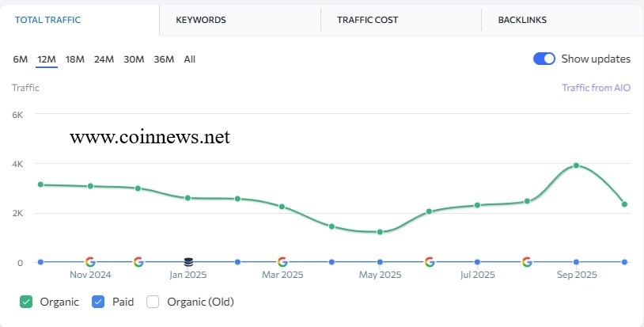644x327 pixels.
Task: Click the peak organic data point near Sep 2025
Action: tap(576, 165)
